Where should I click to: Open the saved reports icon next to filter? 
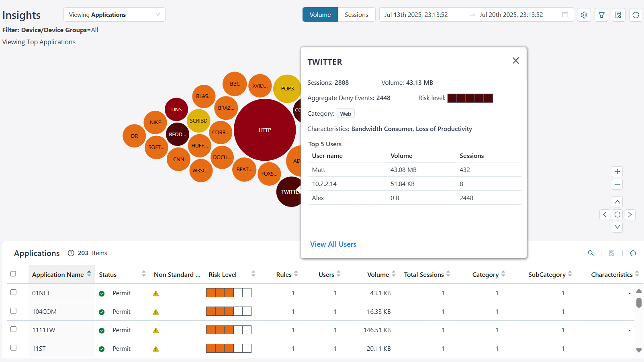(618, 14)
